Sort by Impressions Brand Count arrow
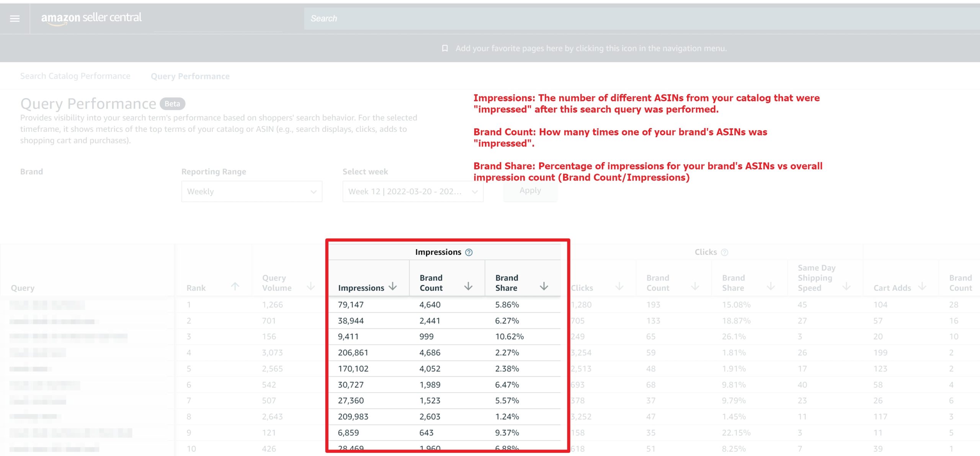This screenshot has width=980, height=456. tap(468, 286)
